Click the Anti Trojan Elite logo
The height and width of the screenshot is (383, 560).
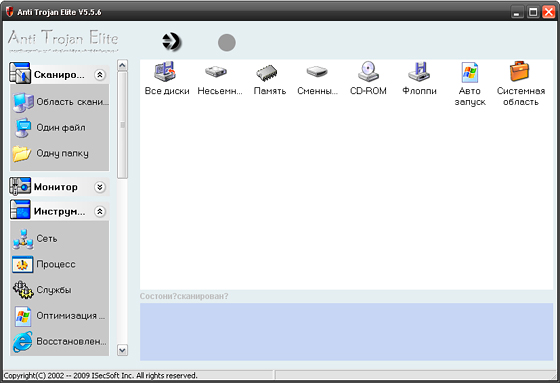[x=63, y=41]
